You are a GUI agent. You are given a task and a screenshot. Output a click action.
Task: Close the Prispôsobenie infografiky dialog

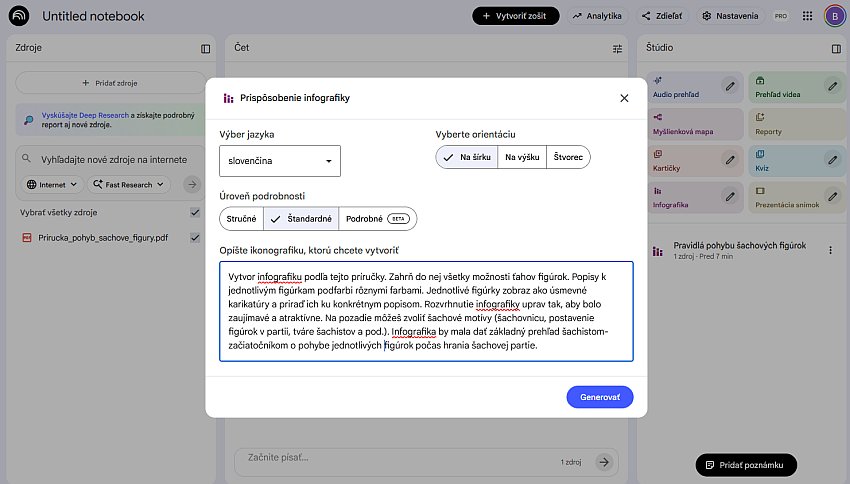tap(624, 98)
